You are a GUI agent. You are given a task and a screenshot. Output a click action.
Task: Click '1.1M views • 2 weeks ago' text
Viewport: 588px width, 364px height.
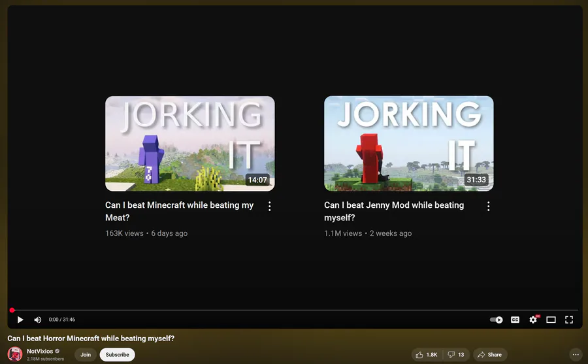click(368, 233)
